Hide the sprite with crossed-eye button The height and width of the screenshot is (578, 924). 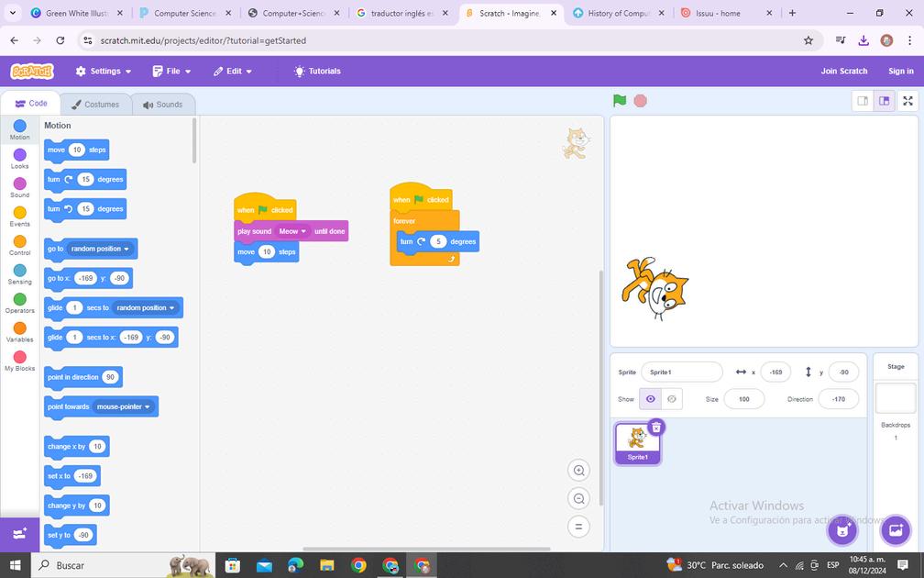[x=672, y=399]
